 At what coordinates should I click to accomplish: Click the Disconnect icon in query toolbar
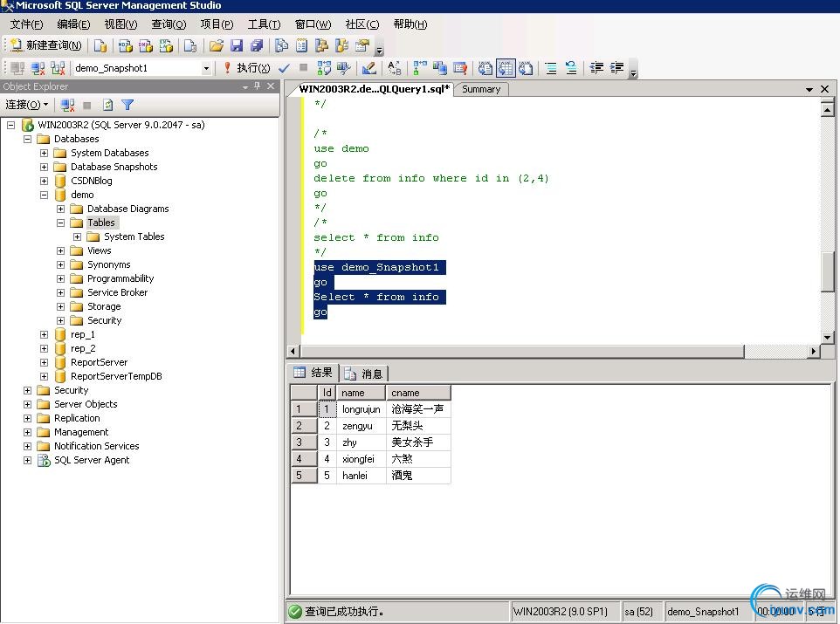tap(38, 68)
